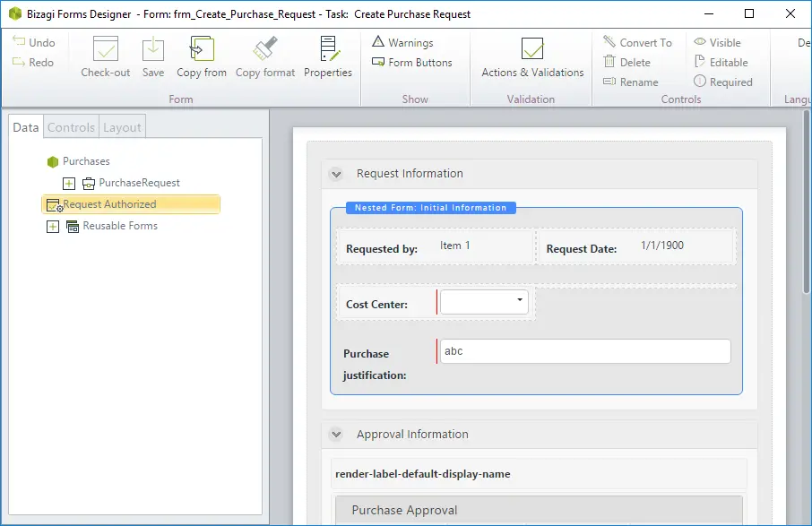Screen dimensions: 812x526
Task: Click the render-label-default-display-name label
Action: click(x=422, y=474)
